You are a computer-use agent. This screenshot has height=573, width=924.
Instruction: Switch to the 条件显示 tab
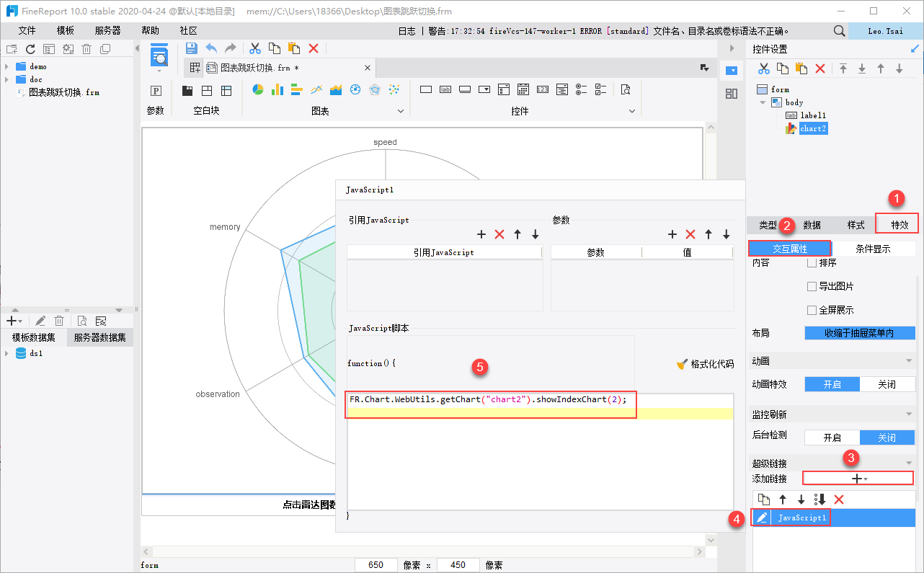click(873, 249)
